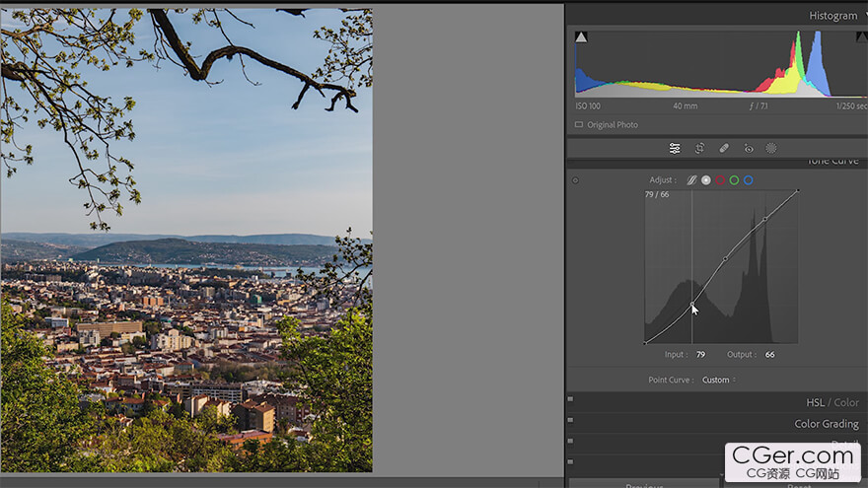Select the Red Eye correction tool
The width and height of the screenshot is (868, 488).
(x=749, y=148)
